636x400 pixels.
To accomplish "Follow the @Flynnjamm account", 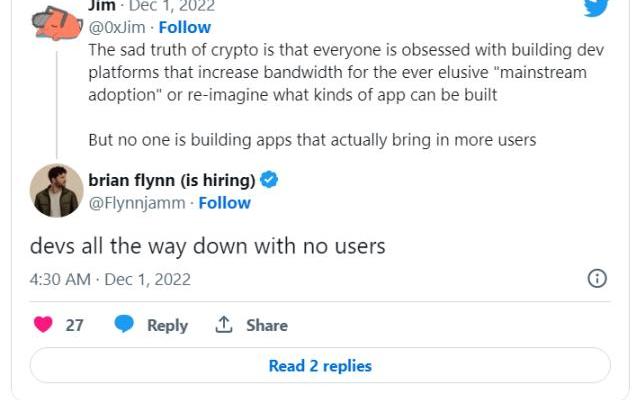I will 224,203.
